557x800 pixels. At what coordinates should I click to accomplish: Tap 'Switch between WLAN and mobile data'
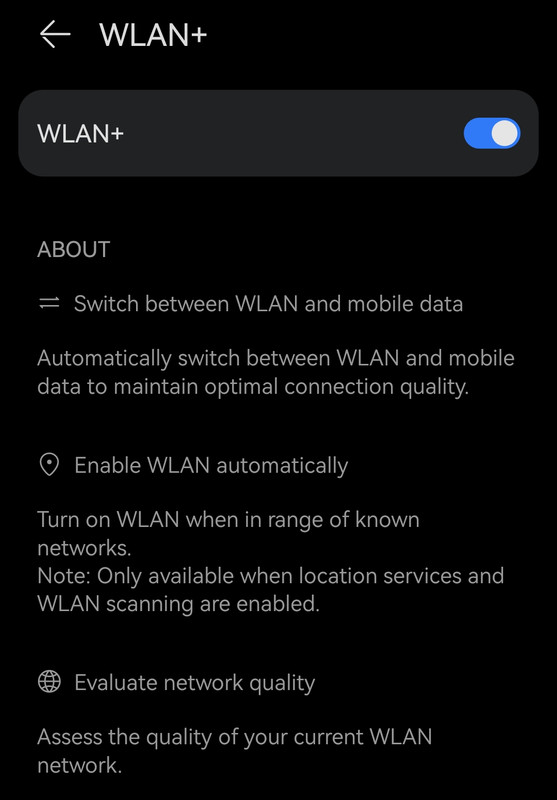tap(268, 304)
